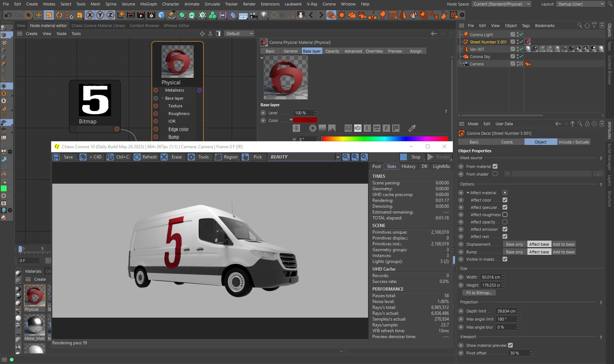This screenshot has height=364, width=614.
Task: Open the Opacity tab of Corona Physical Material
Action: [x=332, y=51]
